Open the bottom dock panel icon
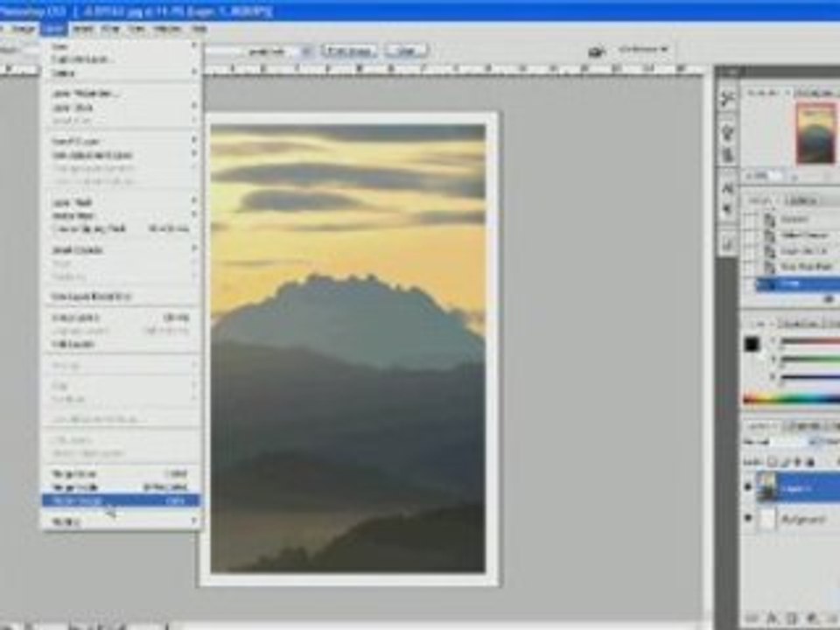 click(x=727, y=244)
